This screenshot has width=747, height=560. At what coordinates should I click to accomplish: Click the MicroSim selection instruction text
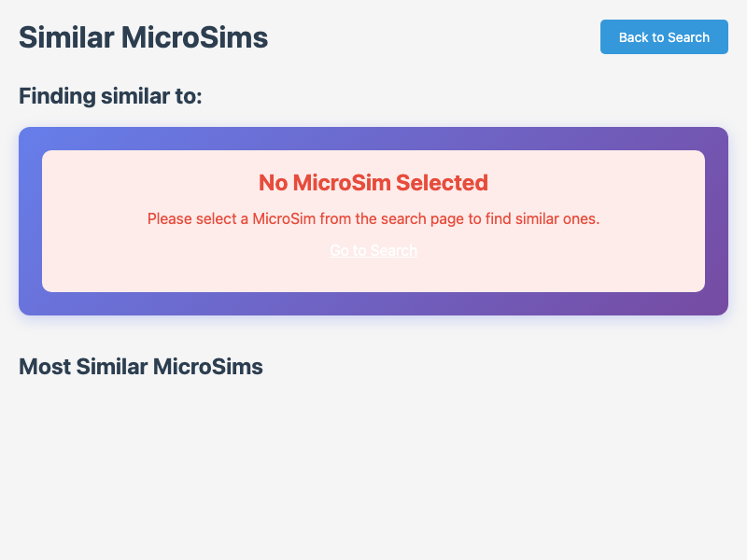tap(373, 218)
